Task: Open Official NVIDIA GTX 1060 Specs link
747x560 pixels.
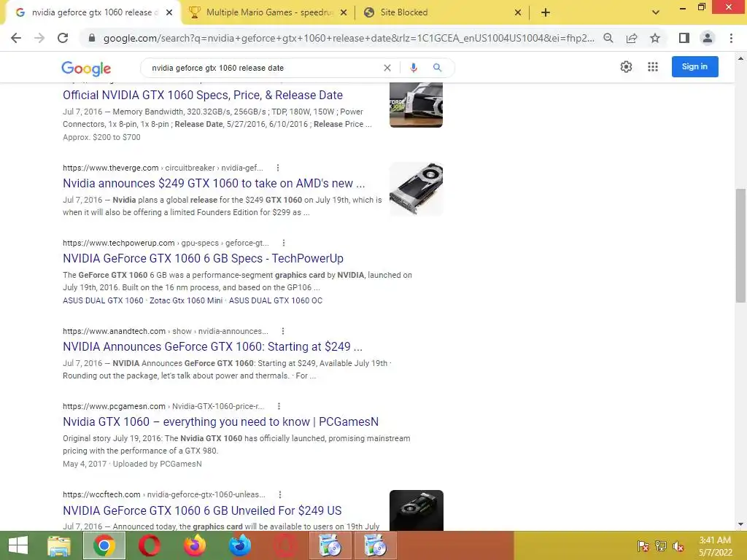Action: (x=203, y=96)
